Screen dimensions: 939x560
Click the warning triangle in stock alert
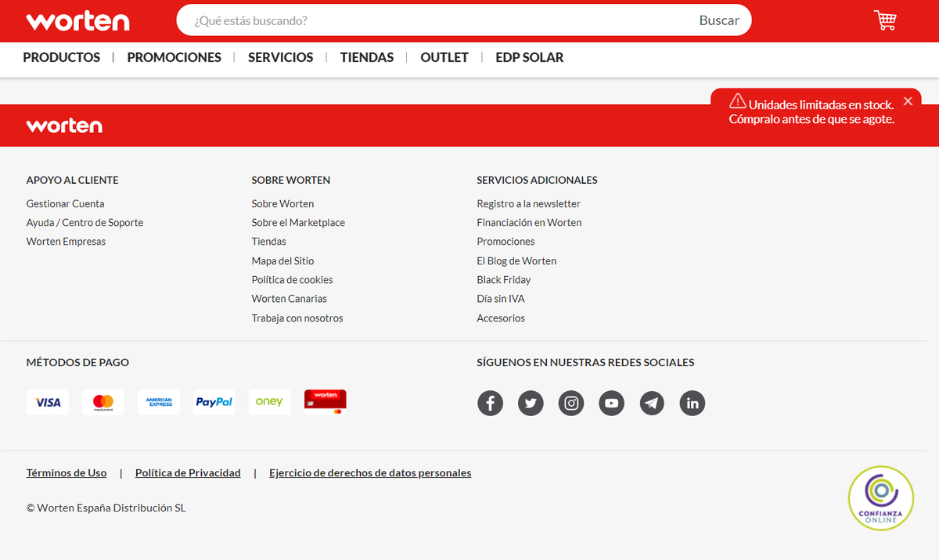737,101
